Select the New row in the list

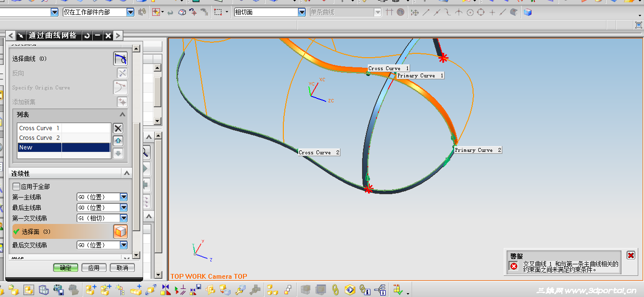[x=64, y=148]
